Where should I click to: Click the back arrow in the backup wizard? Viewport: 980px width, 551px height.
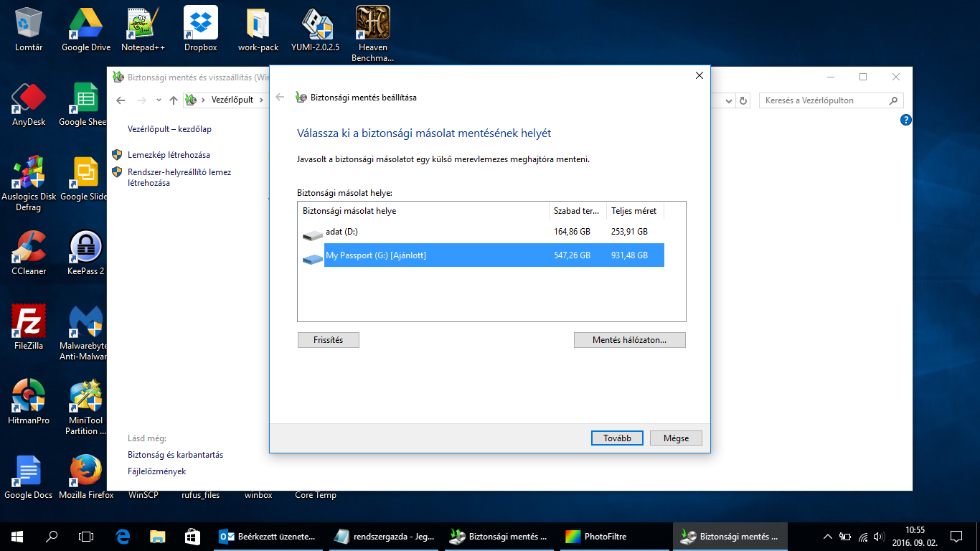[x=281, y=98]
